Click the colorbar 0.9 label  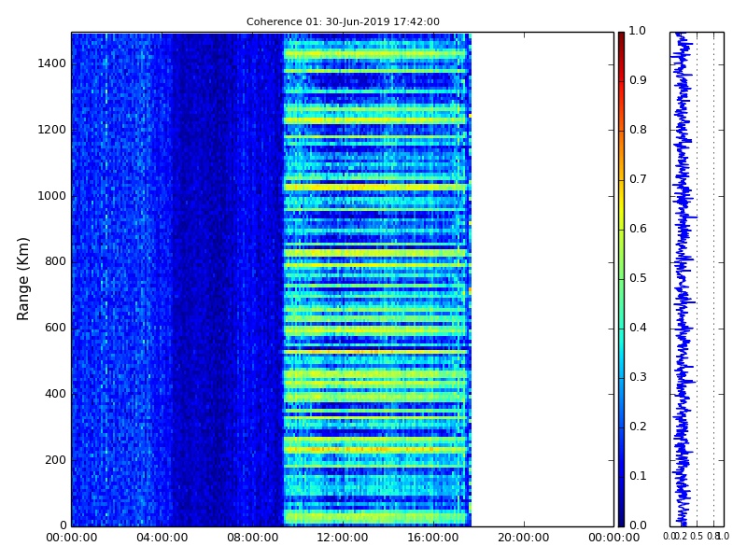coord(638,80)
